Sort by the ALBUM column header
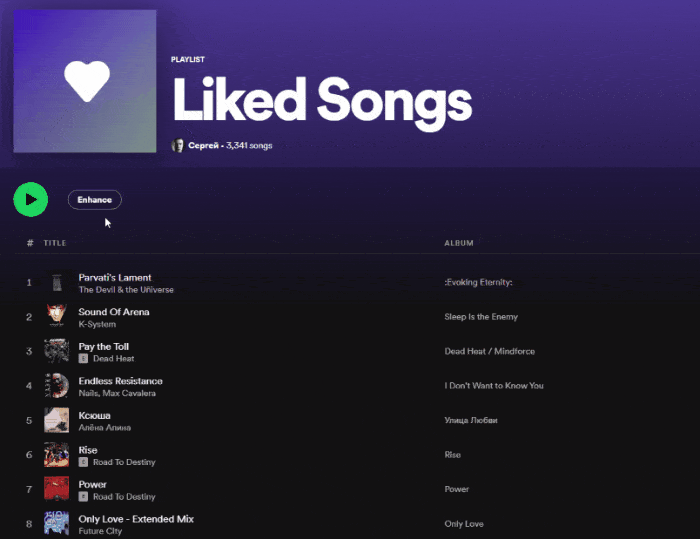 pyautogui.click(x=459, y=243)
